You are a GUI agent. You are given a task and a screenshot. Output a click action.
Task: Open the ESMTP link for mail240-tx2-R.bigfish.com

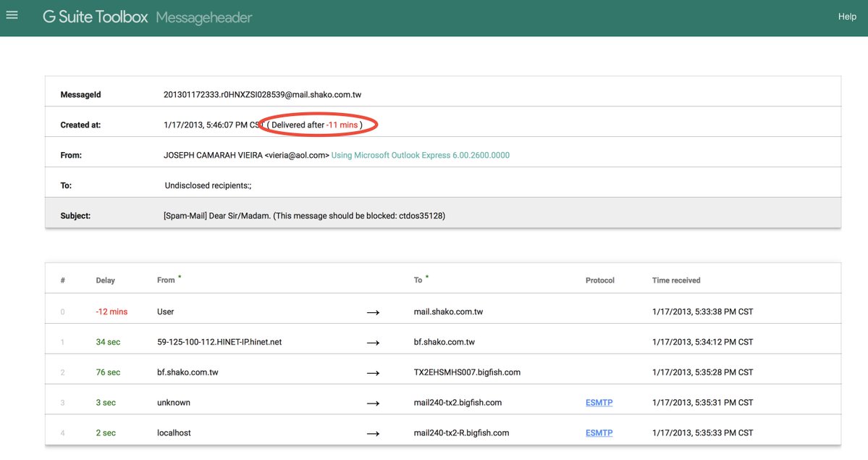[x=599, y=432]
